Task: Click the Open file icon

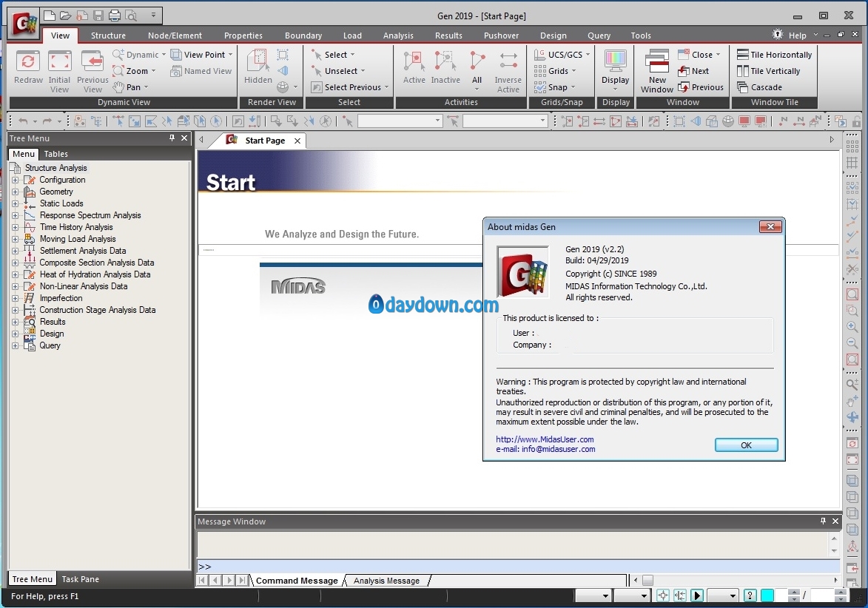Action: (65, 16)
